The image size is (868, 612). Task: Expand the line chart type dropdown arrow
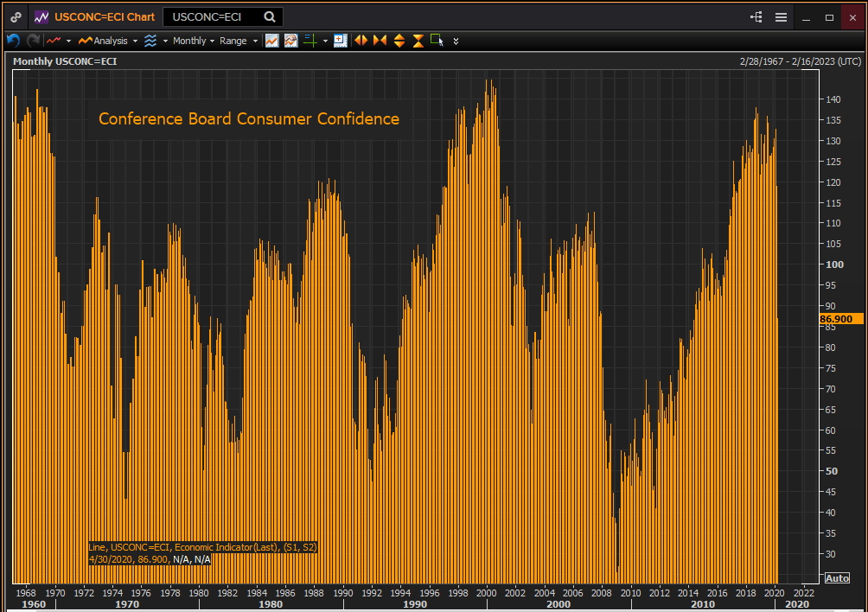pos(68,41)
